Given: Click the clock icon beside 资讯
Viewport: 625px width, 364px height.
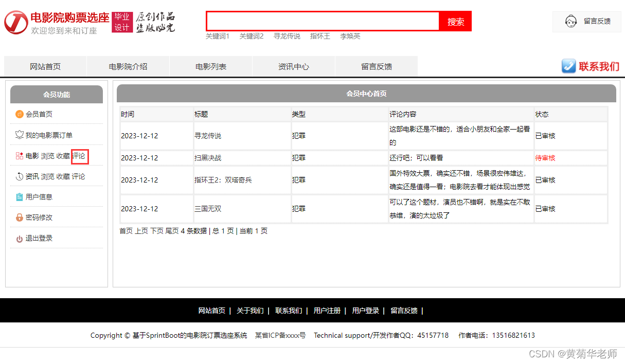Looking at the screenshot, I should tap(20, 176).
